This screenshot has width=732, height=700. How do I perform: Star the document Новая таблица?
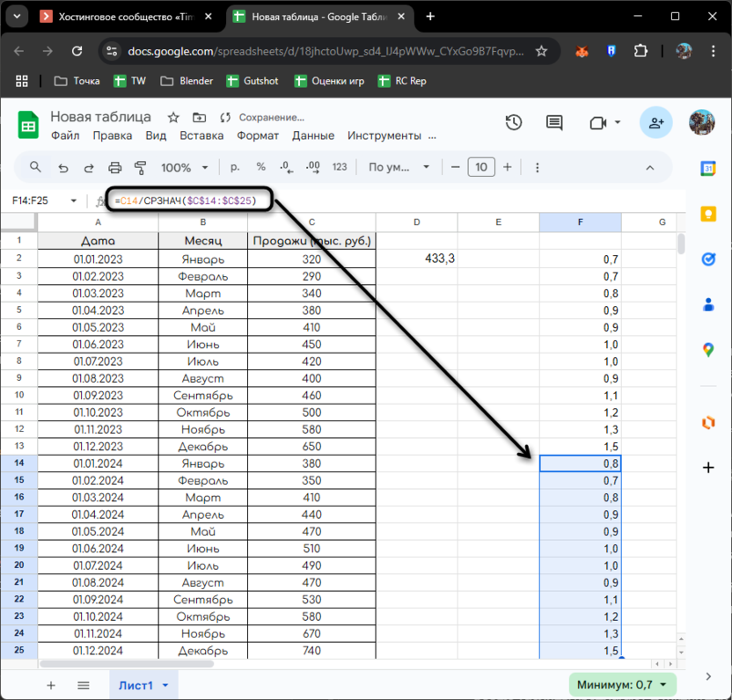click(x=173, y=117)
